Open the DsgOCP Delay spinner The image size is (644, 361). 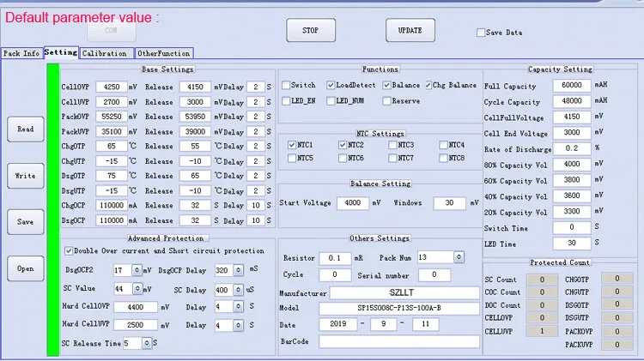(238, 270)
